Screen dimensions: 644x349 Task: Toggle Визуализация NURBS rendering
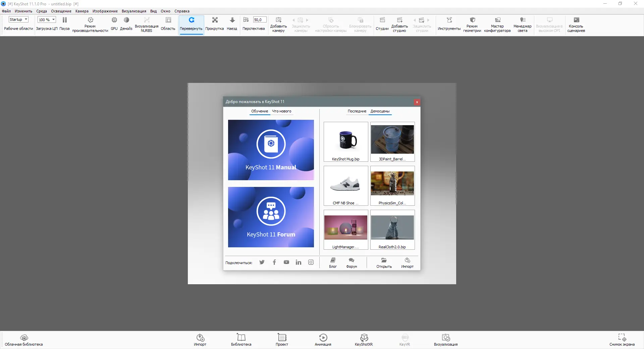tap(147, 24)
